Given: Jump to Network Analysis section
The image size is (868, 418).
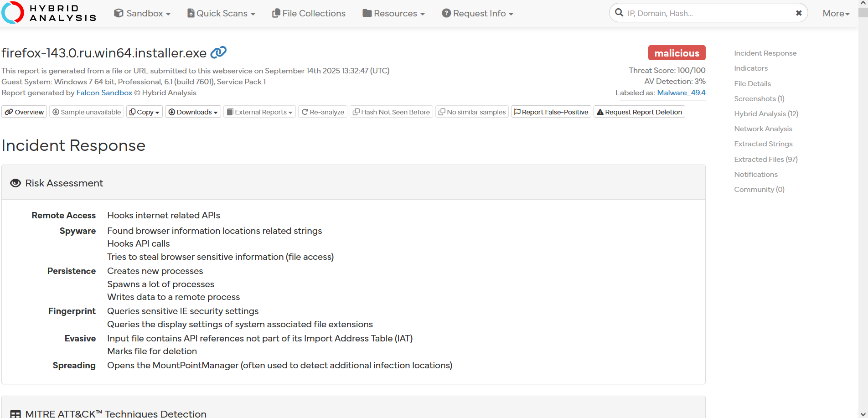Looking at the screenshot, I should (763, 129).
